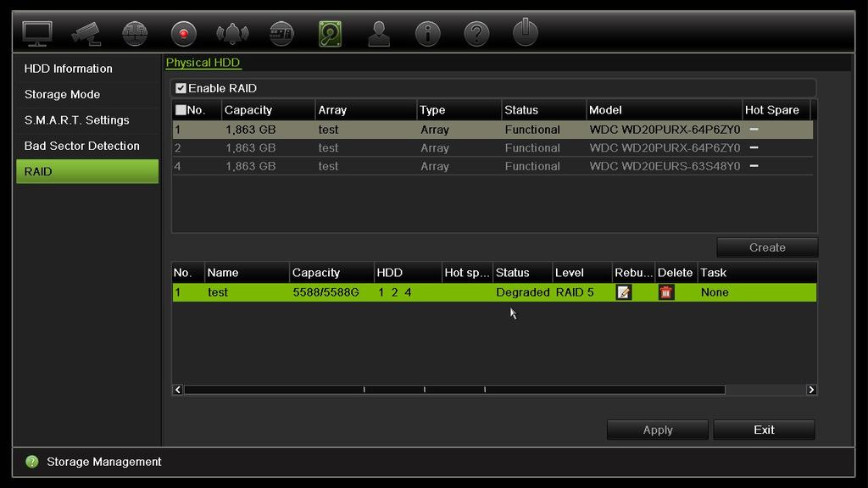The width and height of the screenshot is (868, 488).
Task: Select the RAID sidebar item
Action: point(87,171)
